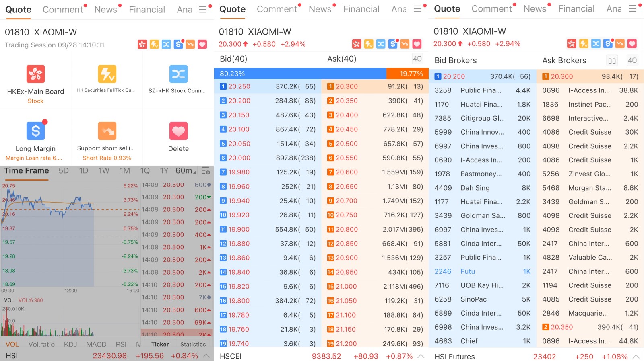644x361 pixels.
Task: Select the RSI indicator
Action: click(121, 344)
